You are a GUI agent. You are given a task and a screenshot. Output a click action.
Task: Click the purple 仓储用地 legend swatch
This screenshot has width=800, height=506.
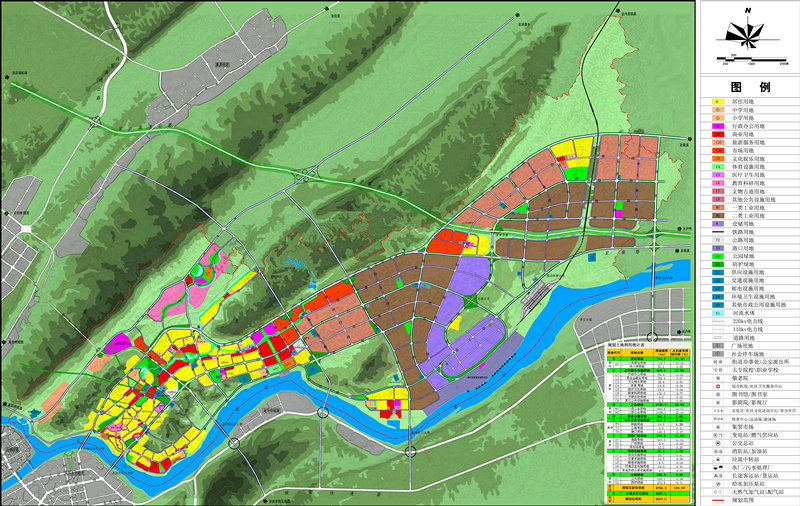point(717,223)
